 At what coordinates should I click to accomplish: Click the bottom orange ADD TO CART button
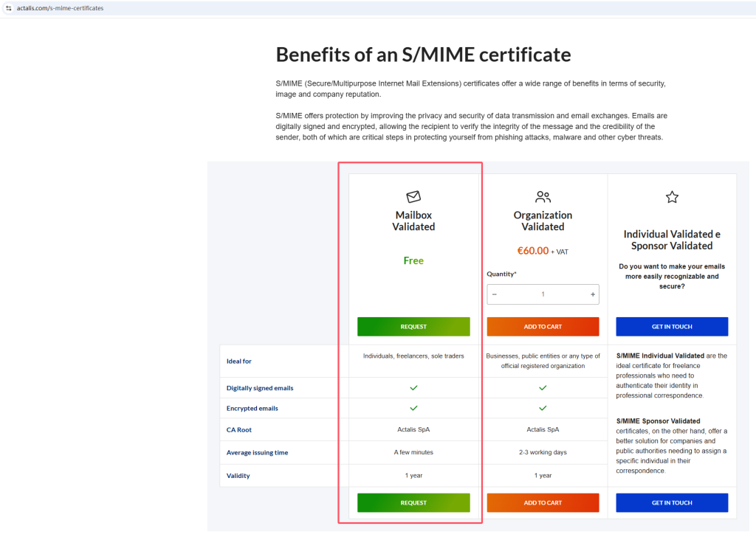[x=543, y=503]
